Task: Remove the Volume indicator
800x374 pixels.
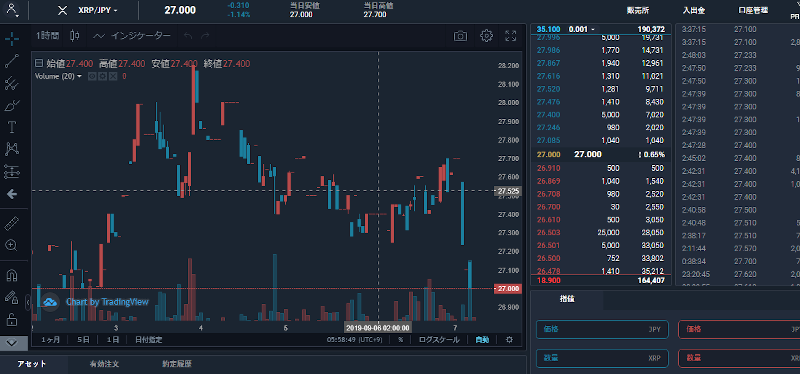Action: [113, 77]
